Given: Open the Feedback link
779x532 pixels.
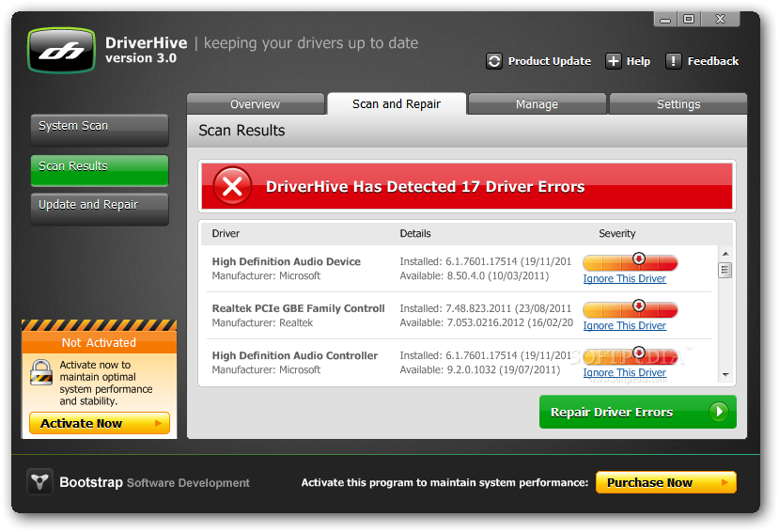Looking at the screenshot, I should tap(713, 61).
